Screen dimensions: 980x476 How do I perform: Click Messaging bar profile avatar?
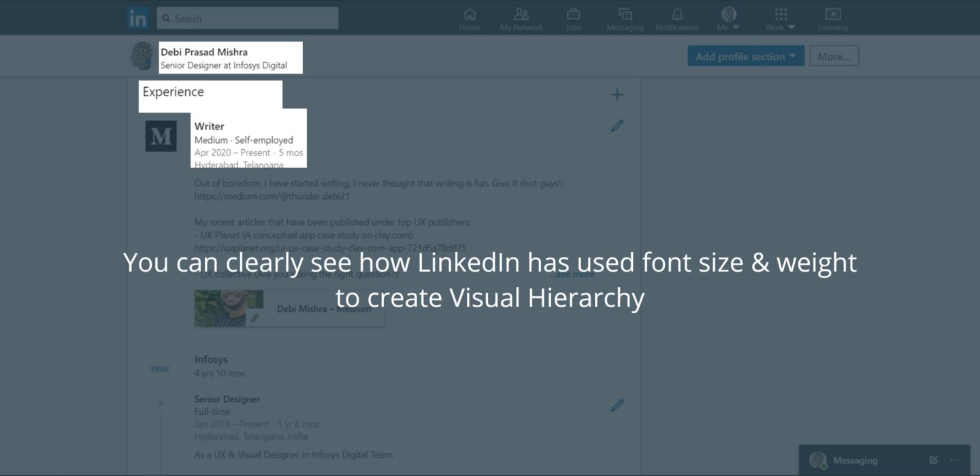click(x=818, y=460)
